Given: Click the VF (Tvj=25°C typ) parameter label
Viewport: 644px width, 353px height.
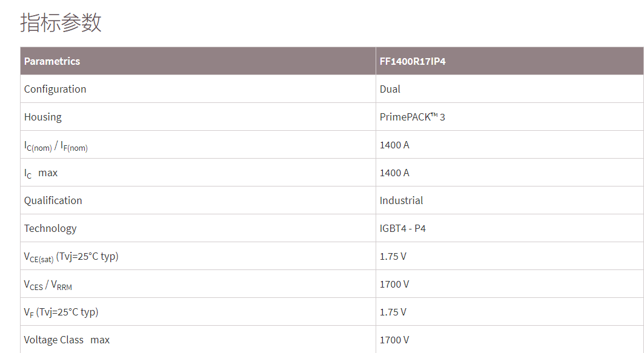Looking at the screenshot, I should tap(61, 312).
